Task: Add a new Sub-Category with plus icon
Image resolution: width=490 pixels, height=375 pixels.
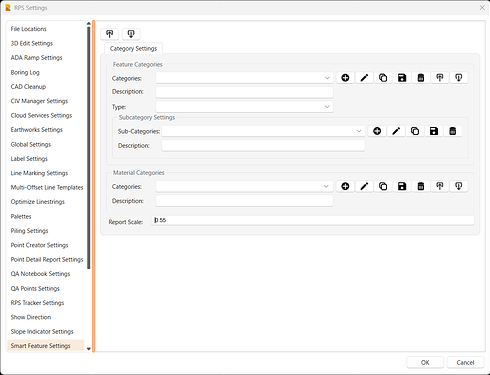Action: 377,131
